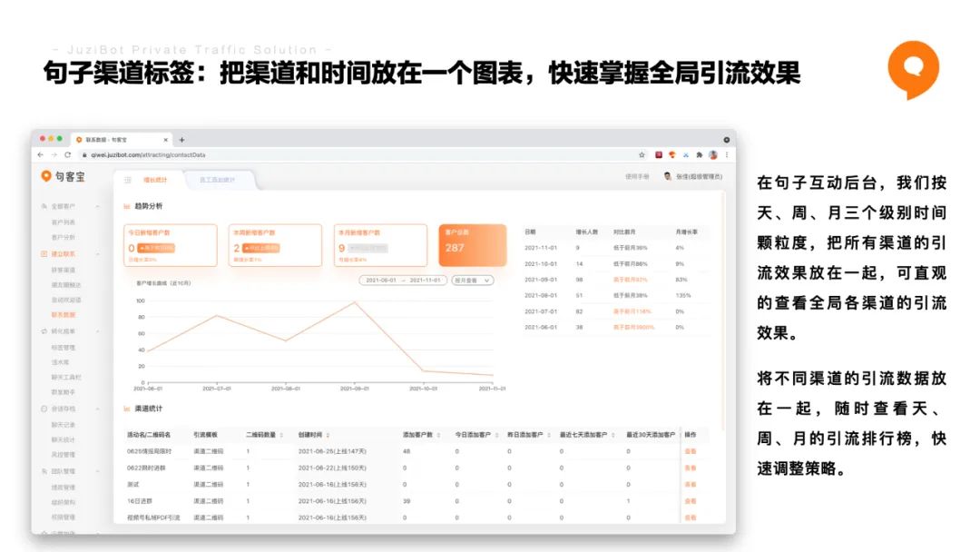The width and height of the screenshot is (980, 552).
Task: Sort by 二维码数量 column arrows
Action: point(282,435)
